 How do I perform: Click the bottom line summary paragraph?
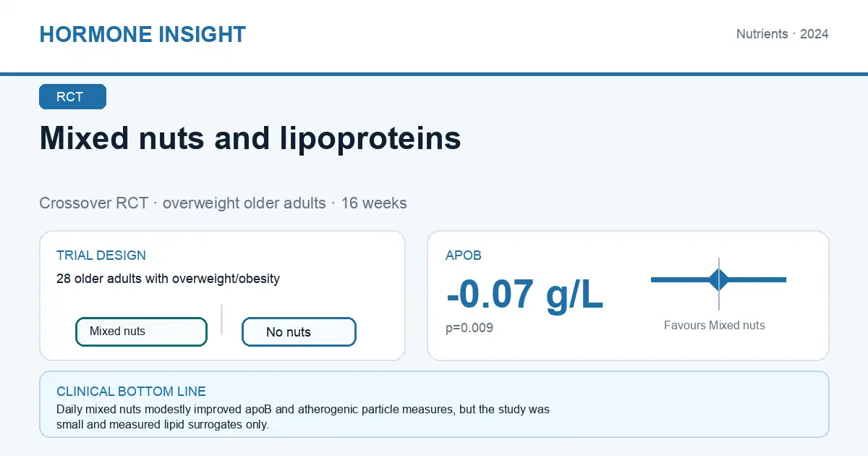pos(303,417)
